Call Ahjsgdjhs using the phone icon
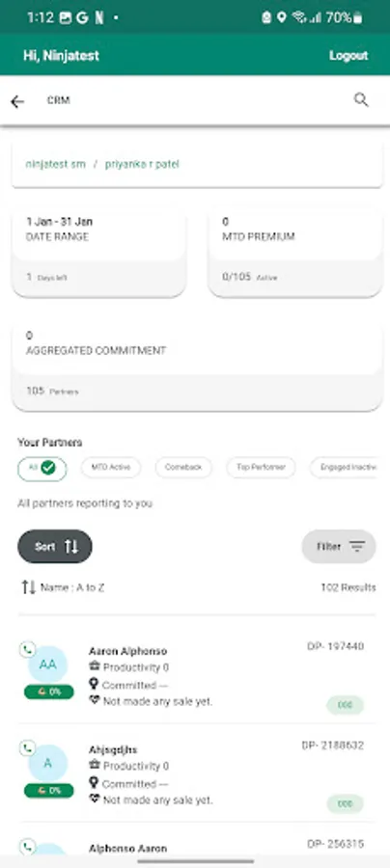Viewport: 390px width, 868px height. 27,748
